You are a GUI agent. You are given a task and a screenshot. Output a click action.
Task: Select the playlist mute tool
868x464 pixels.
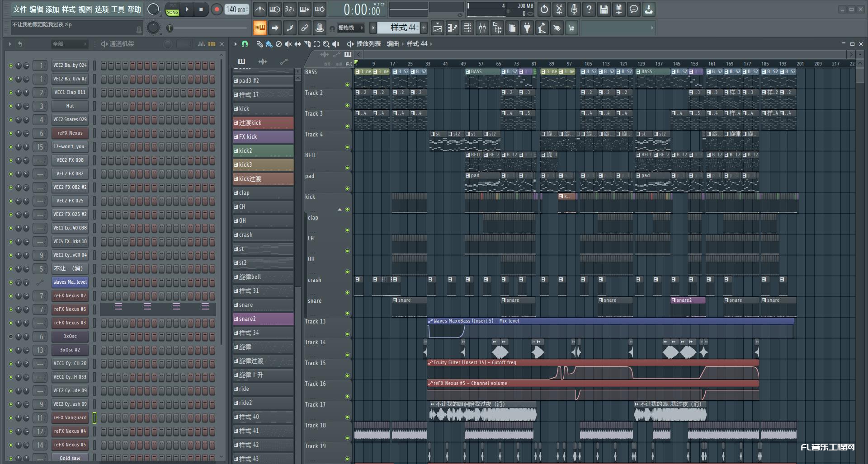tap(288, 44)
